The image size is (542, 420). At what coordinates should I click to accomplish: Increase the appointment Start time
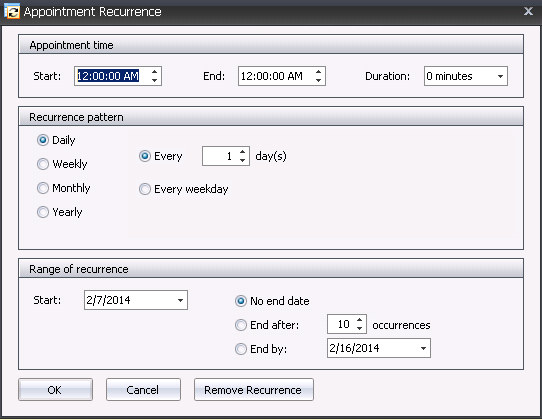point(155,72)
